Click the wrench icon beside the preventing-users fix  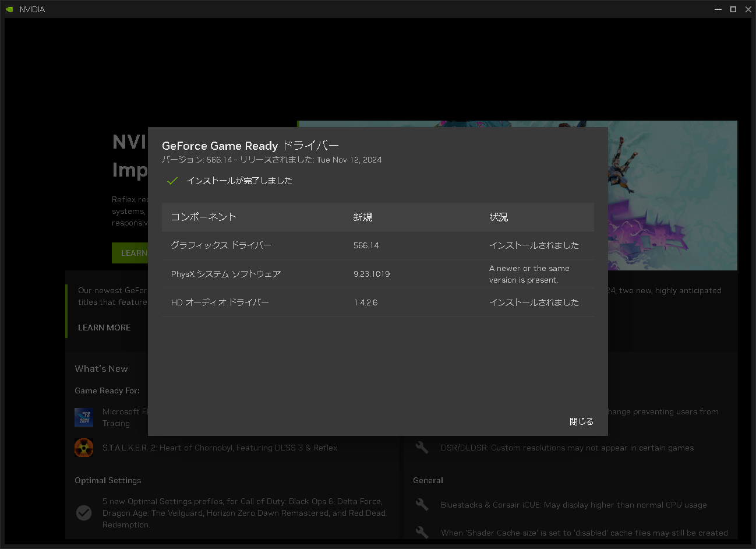421,411
